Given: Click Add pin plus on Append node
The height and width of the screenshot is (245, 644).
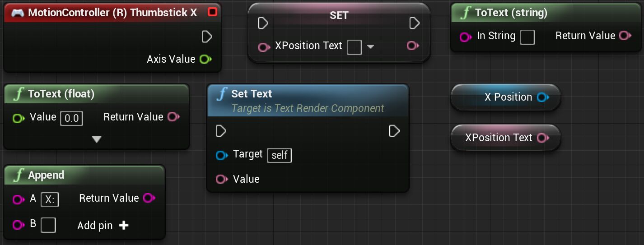Looking at the screenshot, I should (x=124, y=225).
